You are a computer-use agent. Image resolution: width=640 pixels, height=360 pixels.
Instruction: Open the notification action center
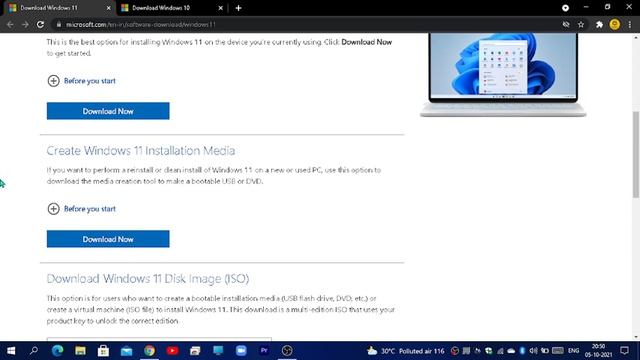point(624,351)
